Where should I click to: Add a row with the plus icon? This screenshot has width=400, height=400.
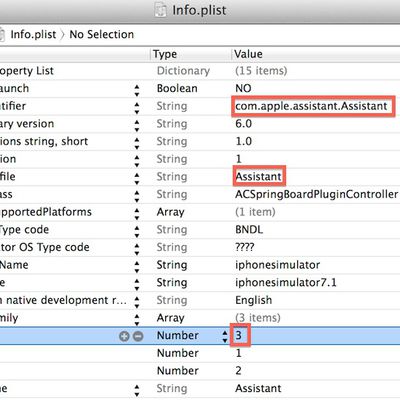tap(124, 336)
